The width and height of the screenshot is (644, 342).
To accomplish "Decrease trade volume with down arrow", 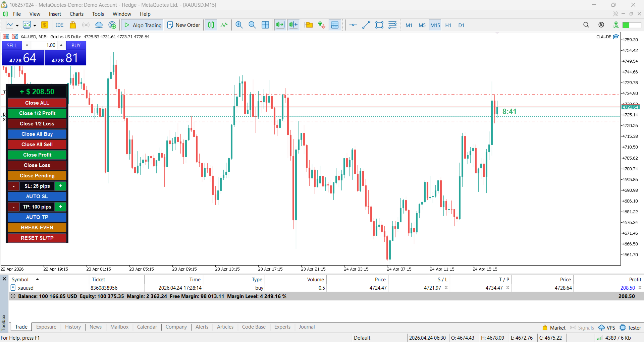I will [x=27, y=45].
